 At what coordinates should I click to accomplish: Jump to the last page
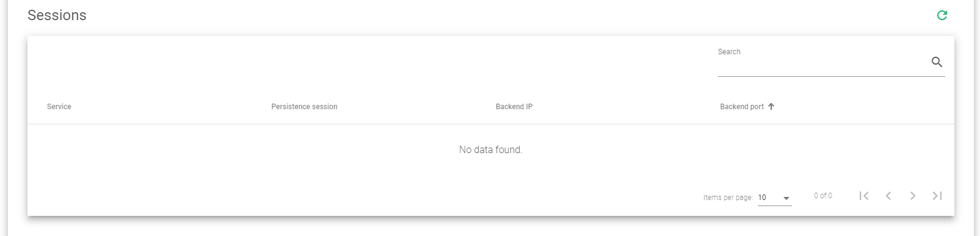pyautogui.click(x=937, y=196)
